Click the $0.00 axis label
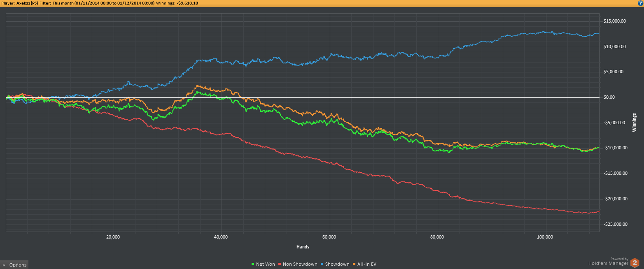Screen dimensions: 644x269 coord(609,97)
